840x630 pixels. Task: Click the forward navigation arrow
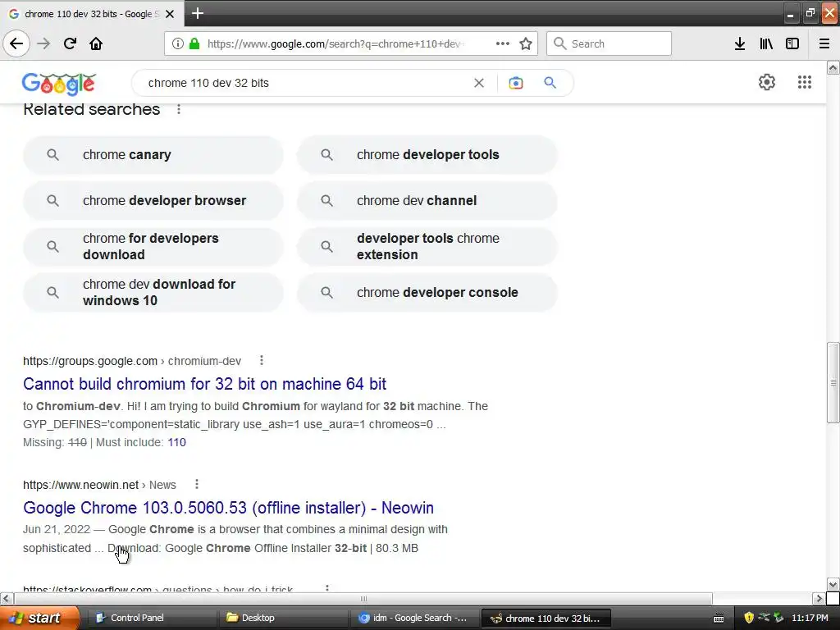[44, 44]
